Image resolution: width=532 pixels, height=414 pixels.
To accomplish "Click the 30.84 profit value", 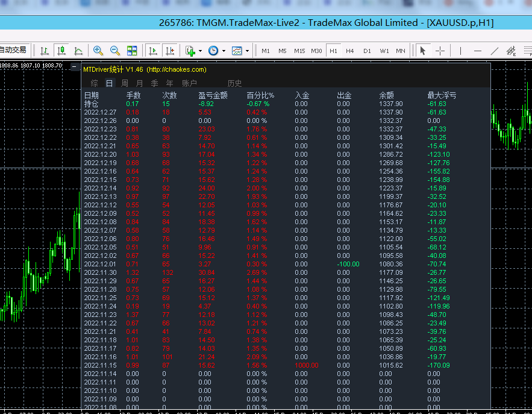I will [207, 272].
